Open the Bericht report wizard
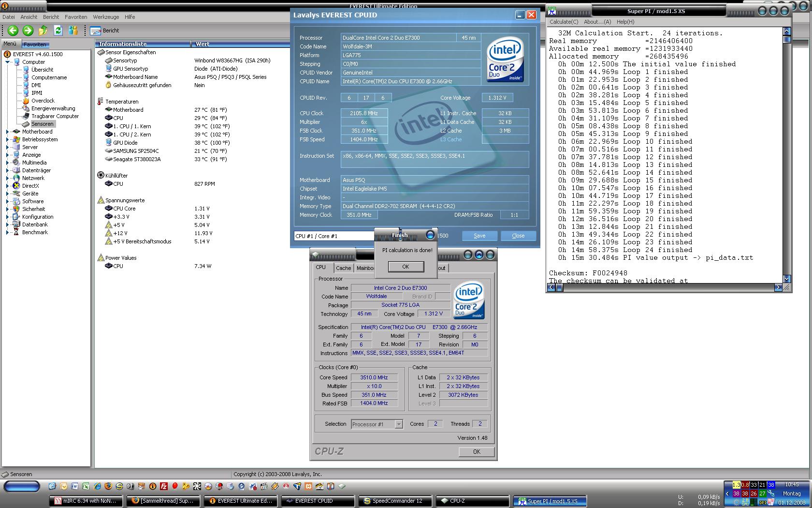Screen dimensions: 812x508 [x=104, y=30]
